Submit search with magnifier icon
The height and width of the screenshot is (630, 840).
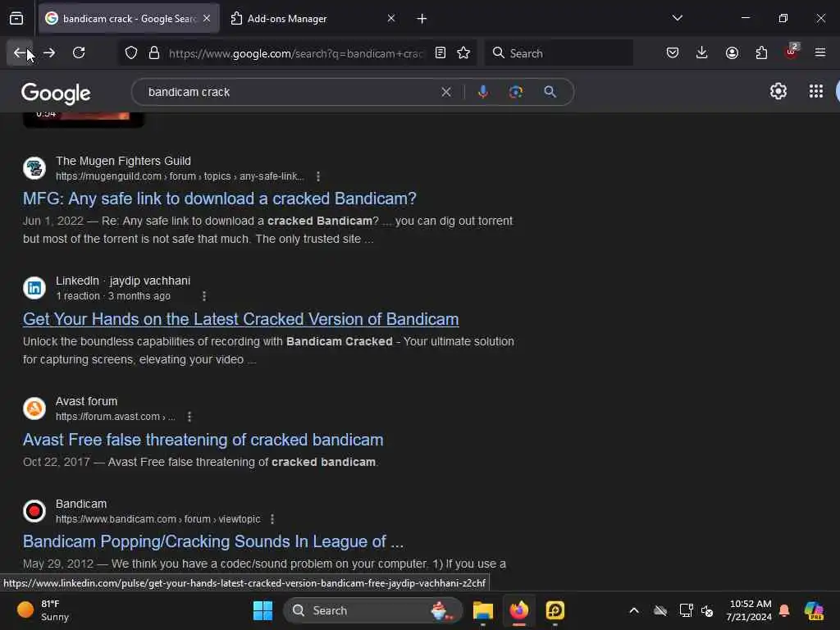(x=550, y=92)
